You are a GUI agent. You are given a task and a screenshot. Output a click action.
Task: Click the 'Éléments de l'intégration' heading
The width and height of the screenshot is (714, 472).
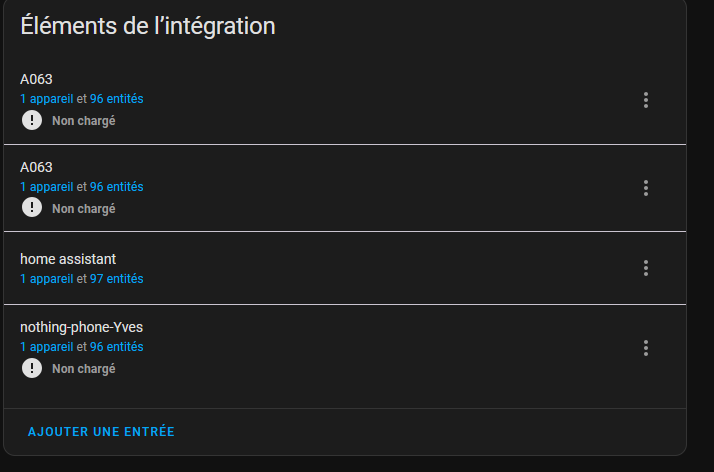coord(148,26)
